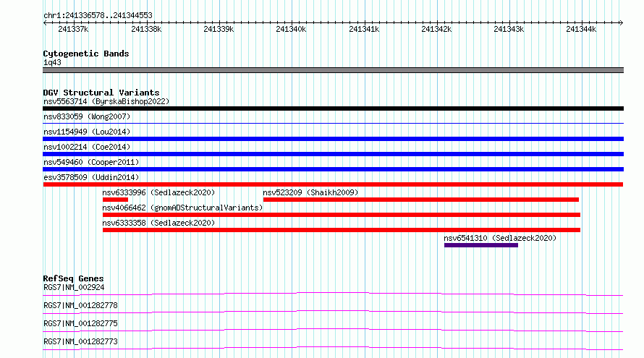Click nsv5563714 (ByrskaBishop2022) label
644x358 pixels.
coord(106,101)
